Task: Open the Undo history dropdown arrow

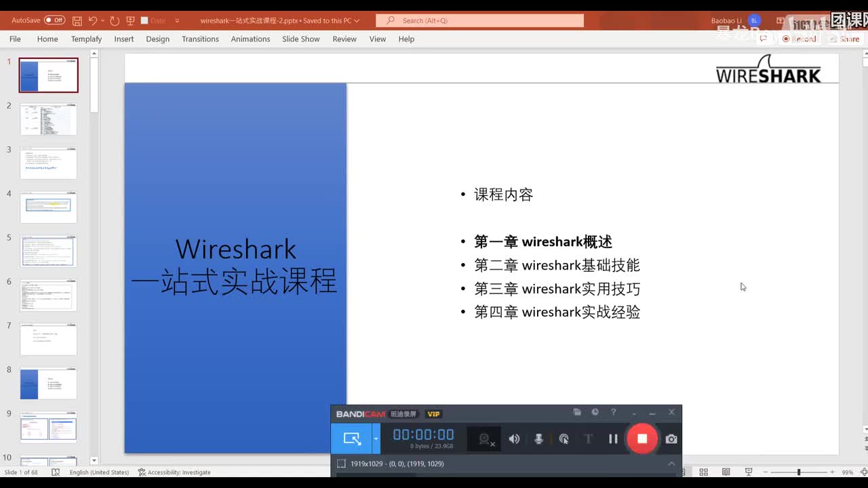Action: (102, 20)
